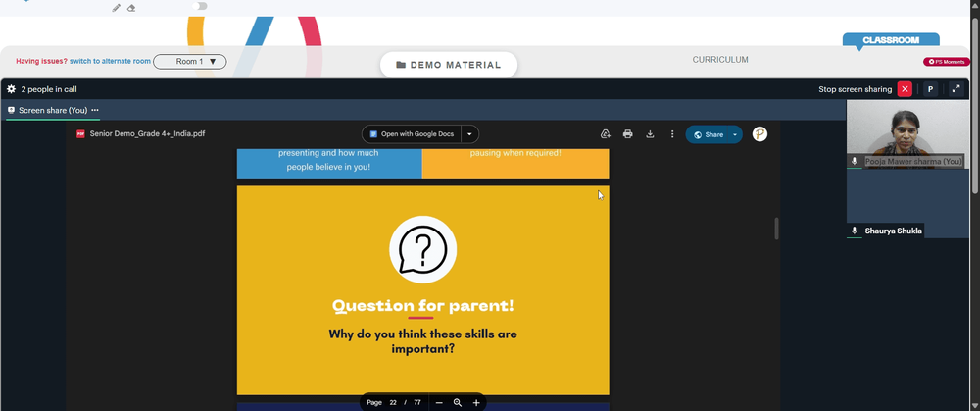Screen dimensions: 980x411
Task: Click the Having issues? text
Action: point(41,61)
